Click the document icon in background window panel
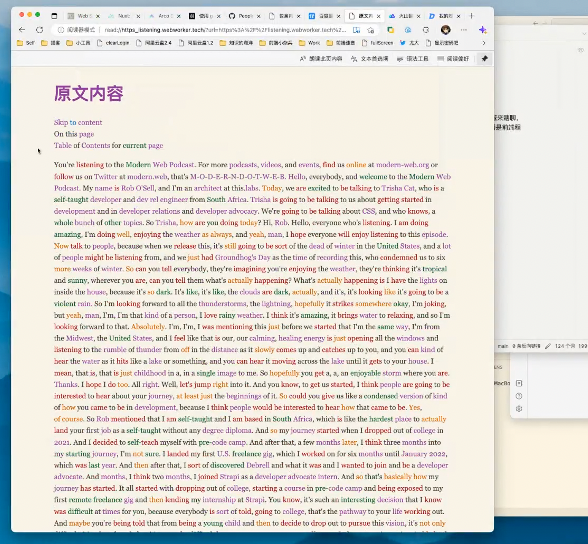588x544 pixels. point(519,383)
